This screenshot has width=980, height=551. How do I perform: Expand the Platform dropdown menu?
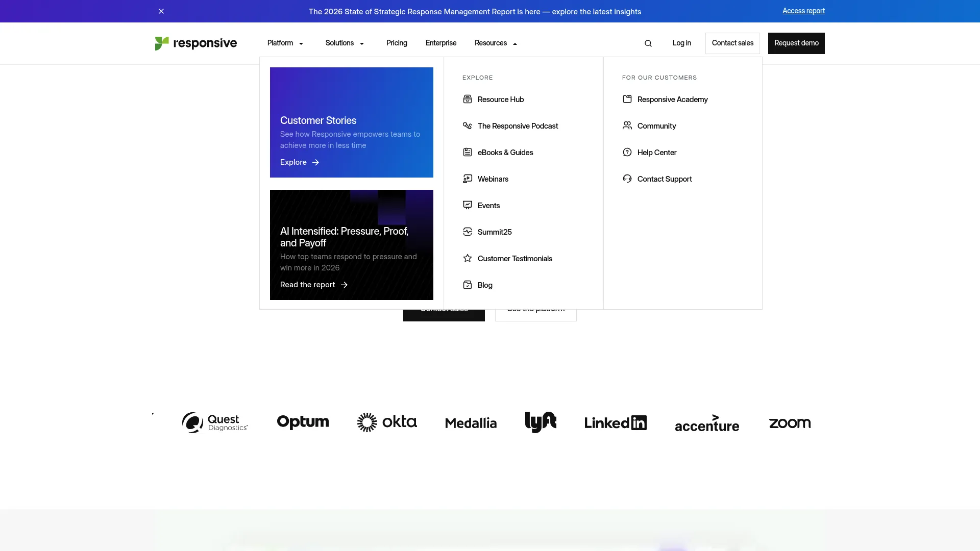(285, 43)
